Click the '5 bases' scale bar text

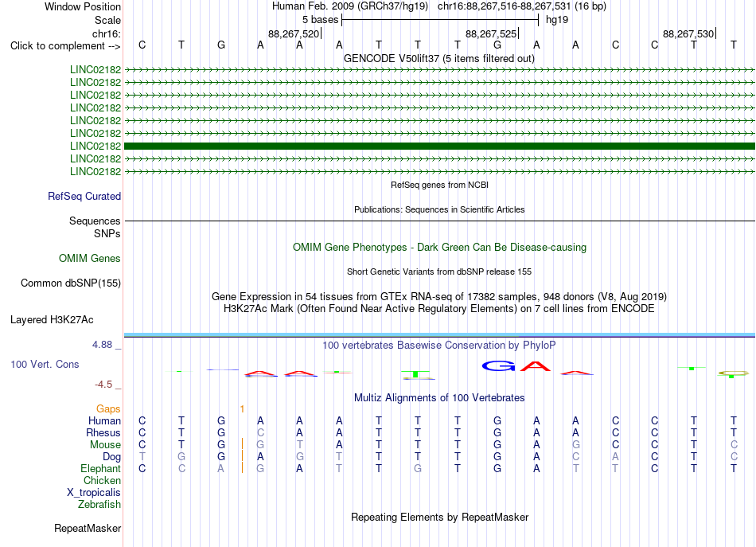click(320, 20)
